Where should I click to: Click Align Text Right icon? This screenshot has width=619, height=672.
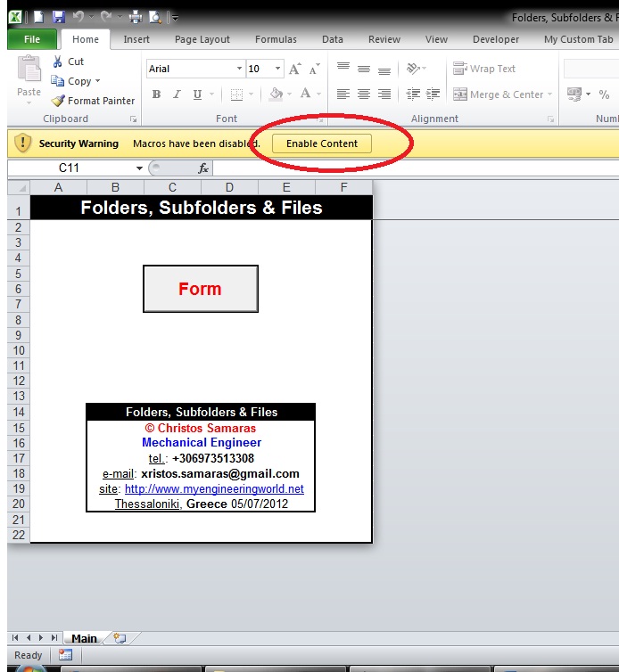pos(384,94)
